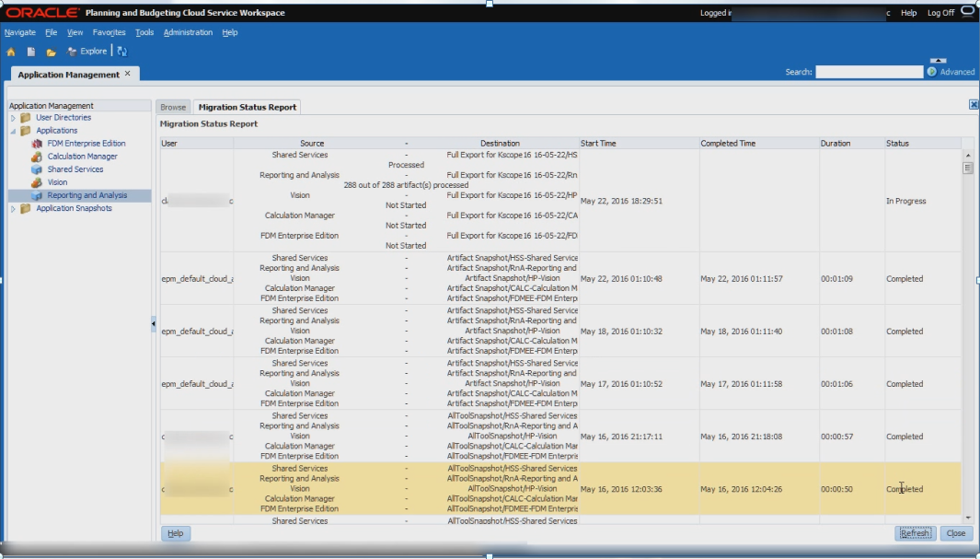The image size is (980, 559).
Task: Open the File menu
Action: [52, 32]
